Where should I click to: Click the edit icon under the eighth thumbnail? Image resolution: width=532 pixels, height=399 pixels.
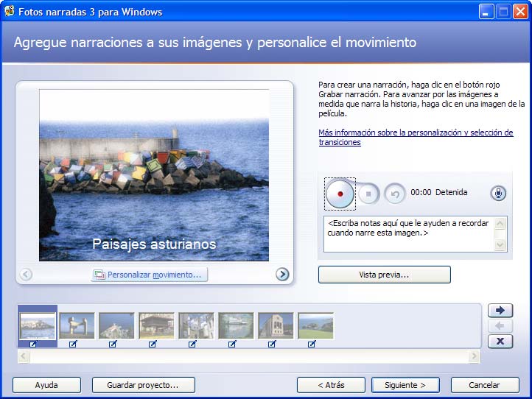tap(312, 344)
